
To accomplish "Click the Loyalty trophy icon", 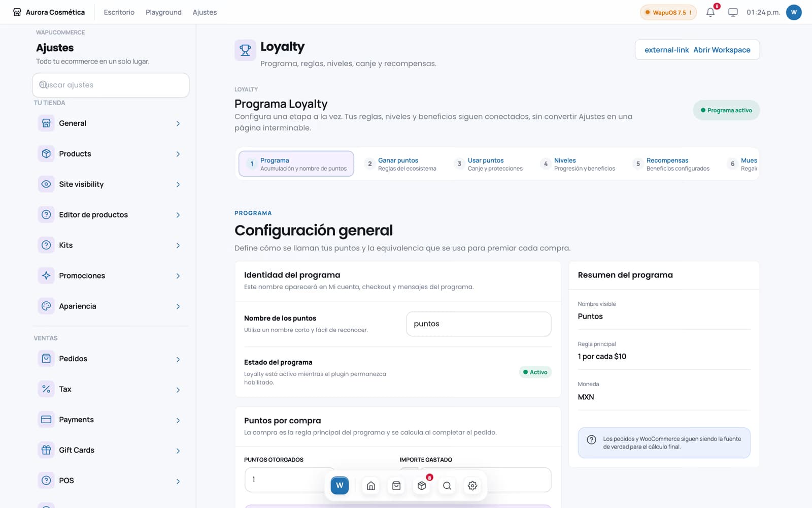I will pyautogui.click(x=245, y=50).
